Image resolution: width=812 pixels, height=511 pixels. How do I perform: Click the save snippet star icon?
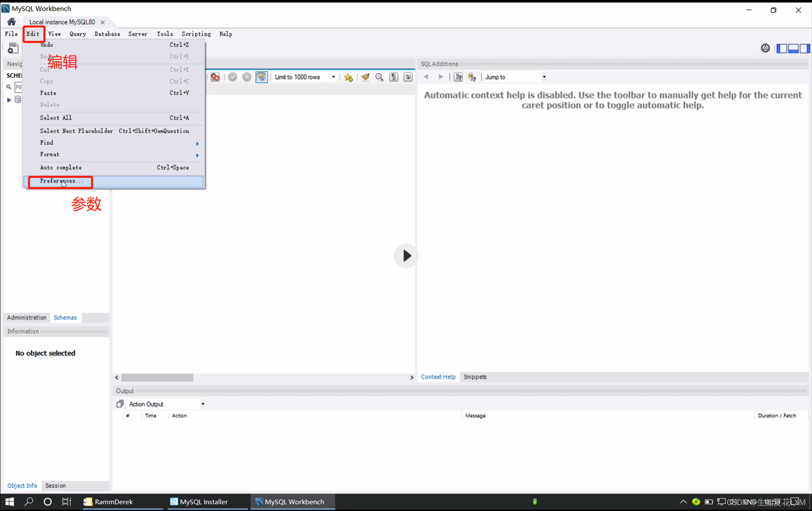click(348, 77)
